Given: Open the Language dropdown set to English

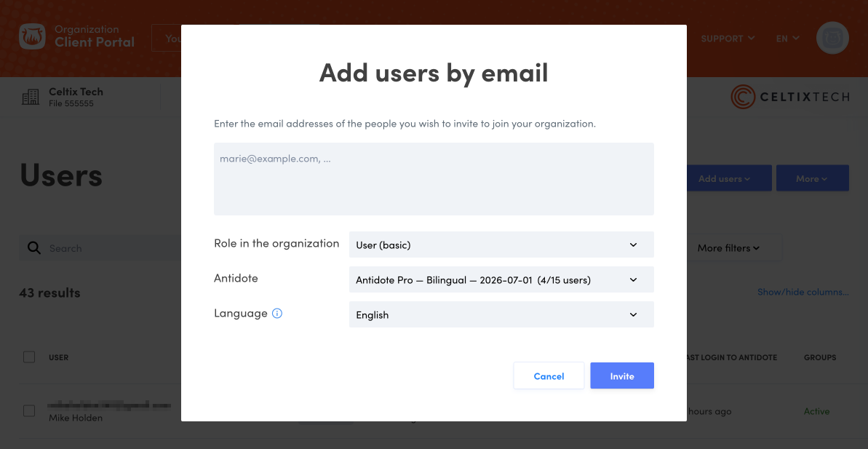Looking at the screenshot, I should (501, 314).
